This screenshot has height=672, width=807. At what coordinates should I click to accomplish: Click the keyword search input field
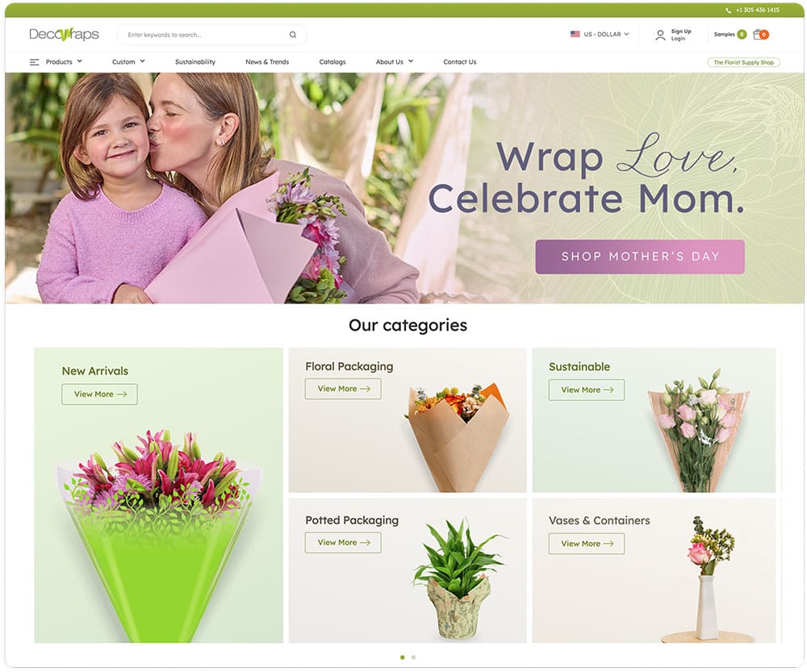pos(206,35)
